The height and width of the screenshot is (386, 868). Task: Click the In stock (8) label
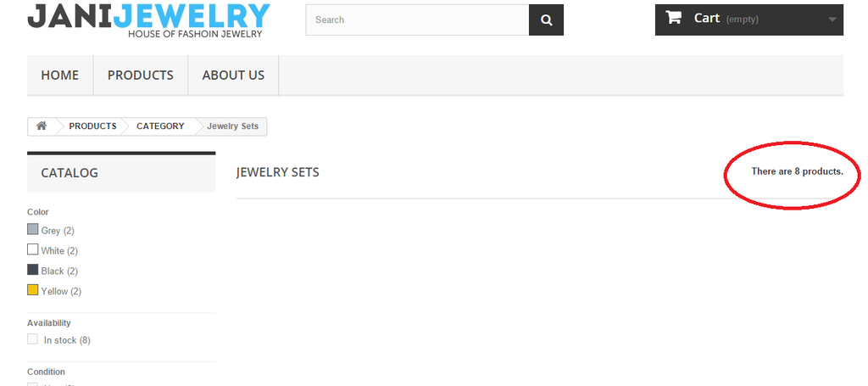[67, 340]
